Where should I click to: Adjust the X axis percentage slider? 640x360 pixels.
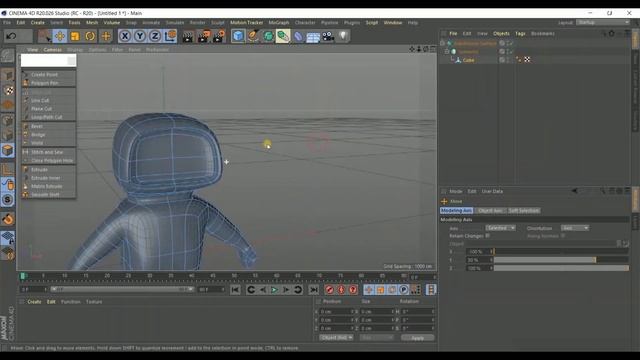coord(561,252)
